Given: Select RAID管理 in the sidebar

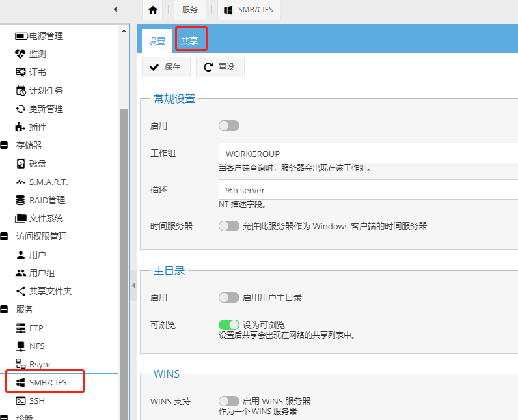Looking at the screenshot, I should point(48,200).
